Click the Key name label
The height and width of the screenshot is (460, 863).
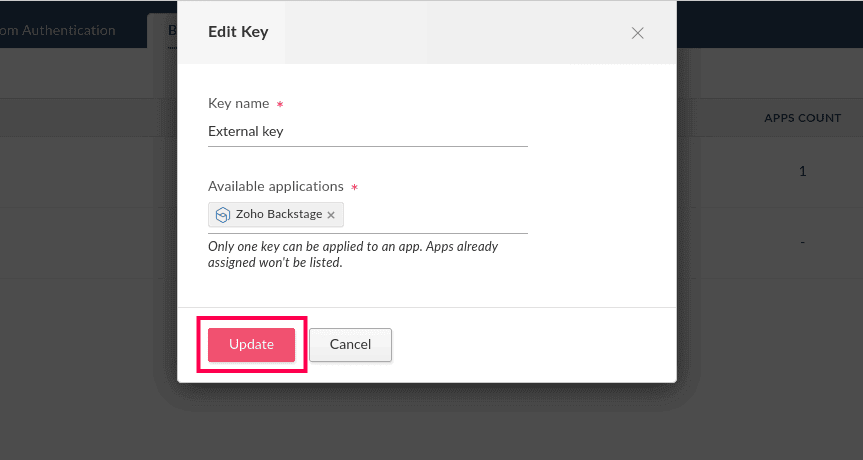pyautogui.click(x=238, y=103)
